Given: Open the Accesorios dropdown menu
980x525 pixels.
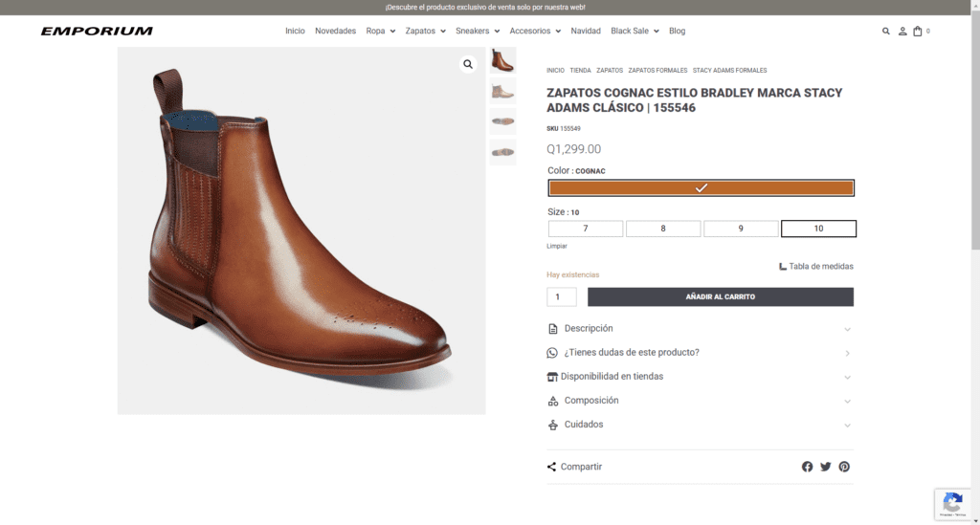Looking at the screenshot, I should (x=535, y=32).
